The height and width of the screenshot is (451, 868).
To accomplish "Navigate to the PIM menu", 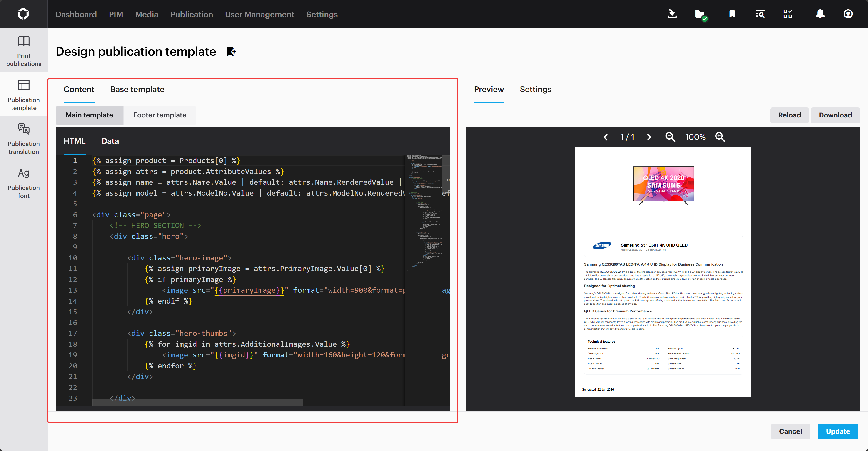I will [116, 15].
